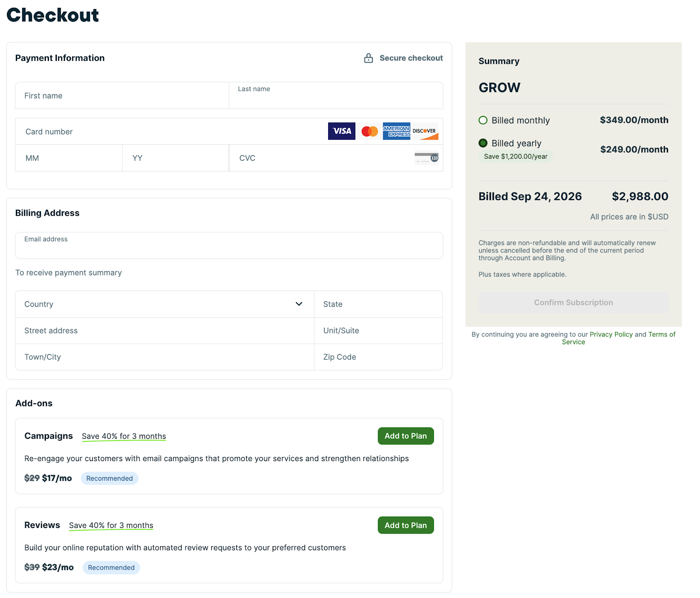Add Reviews add-on to plan
Viewport: 700px width, 598px height.
click(x=406, y=525)
